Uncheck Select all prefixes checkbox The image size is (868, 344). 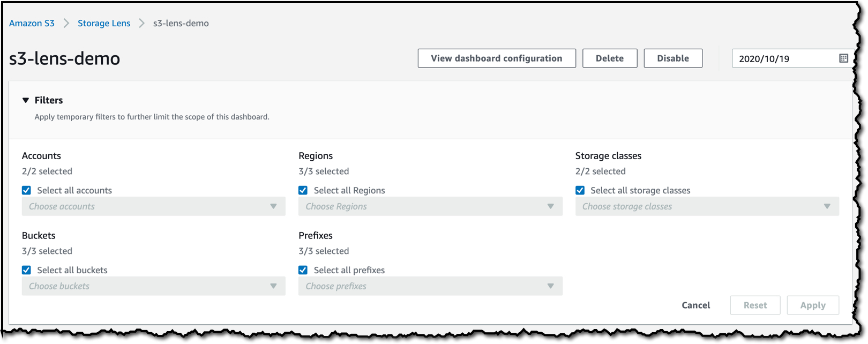pos(303,270)
